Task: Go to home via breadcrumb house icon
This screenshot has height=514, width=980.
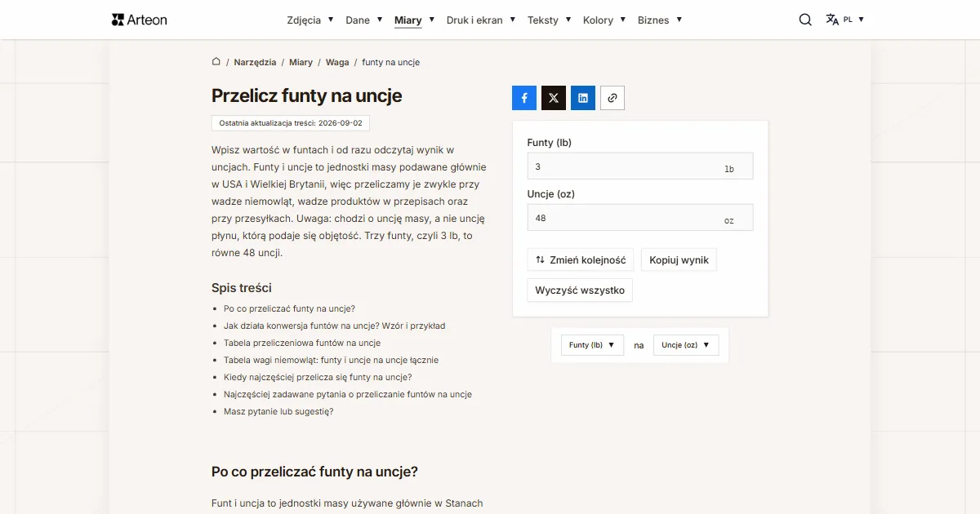Action: [x=216, y=61]
